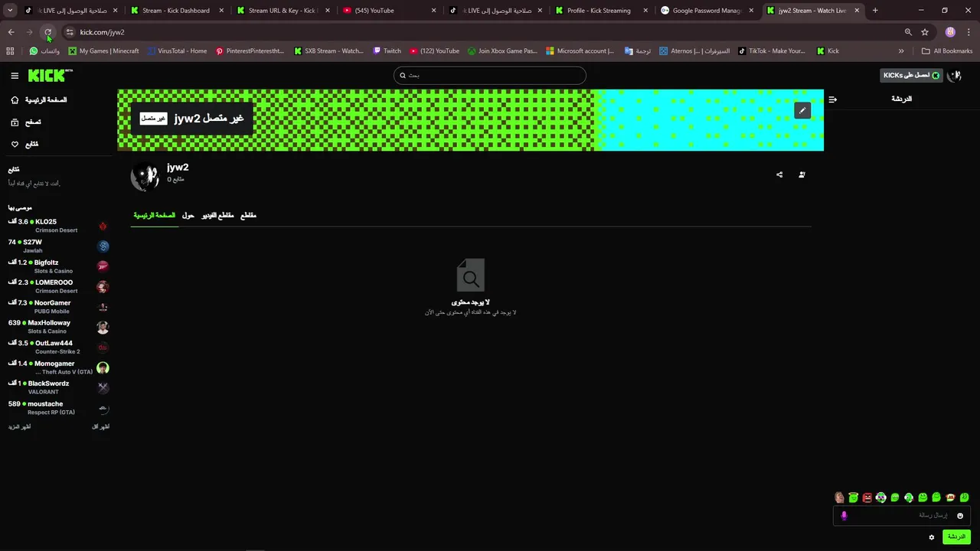Open the Chrome apps grid in bookmarks bar

[10, 51]
